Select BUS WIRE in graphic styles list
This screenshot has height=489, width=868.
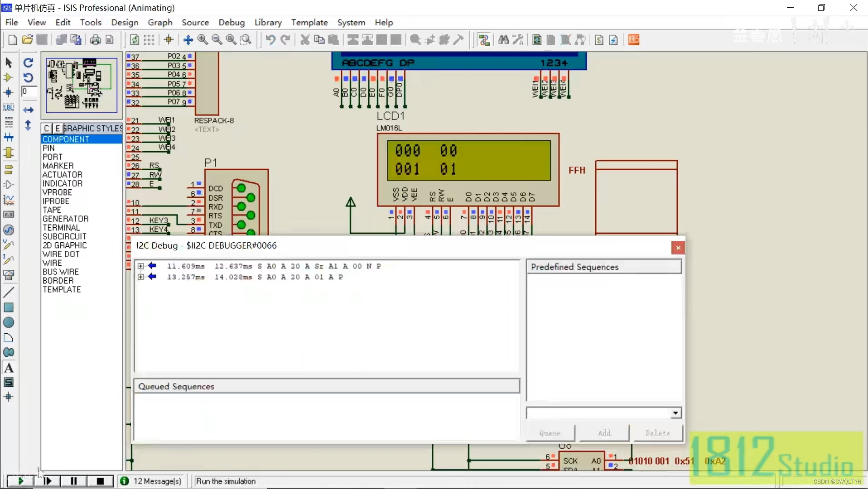(82, 272)
